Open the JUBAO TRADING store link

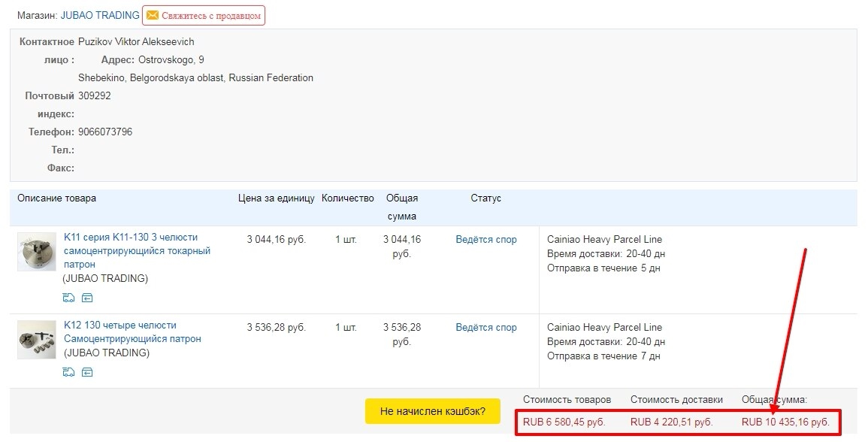click(100, 15)
